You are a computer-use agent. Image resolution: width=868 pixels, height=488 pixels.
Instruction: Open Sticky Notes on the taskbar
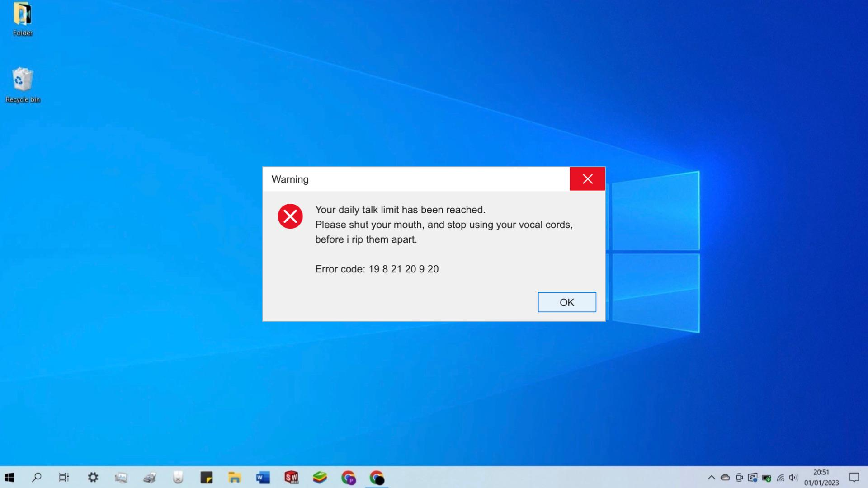click(207, 477)
